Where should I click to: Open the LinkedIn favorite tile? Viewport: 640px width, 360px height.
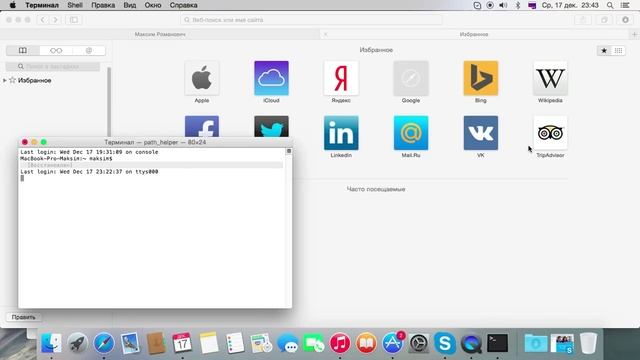coord(341,133)
